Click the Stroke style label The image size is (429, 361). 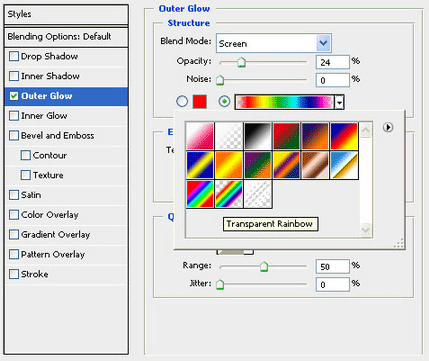[x=35, y=274]
